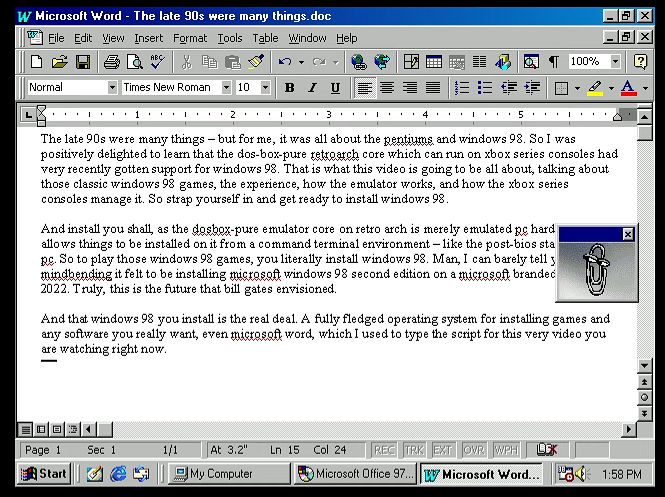The height and width of the screenshot is (497, 665).
Task: Click the Save floppy disk icon
Action: click(83, 62)
